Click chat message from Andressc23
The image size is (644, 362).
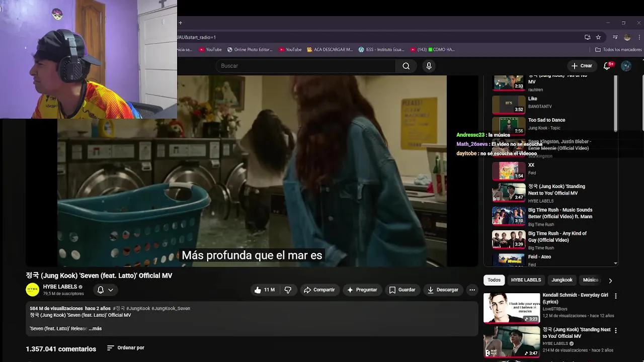[x=483, y=135]
